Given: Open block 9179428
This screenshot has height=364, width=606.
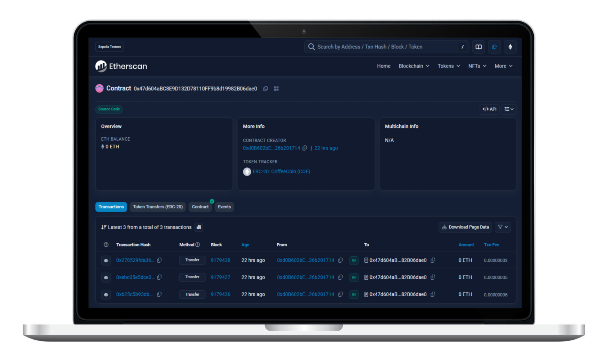Looking at the screenshot, I should [220, 260].
